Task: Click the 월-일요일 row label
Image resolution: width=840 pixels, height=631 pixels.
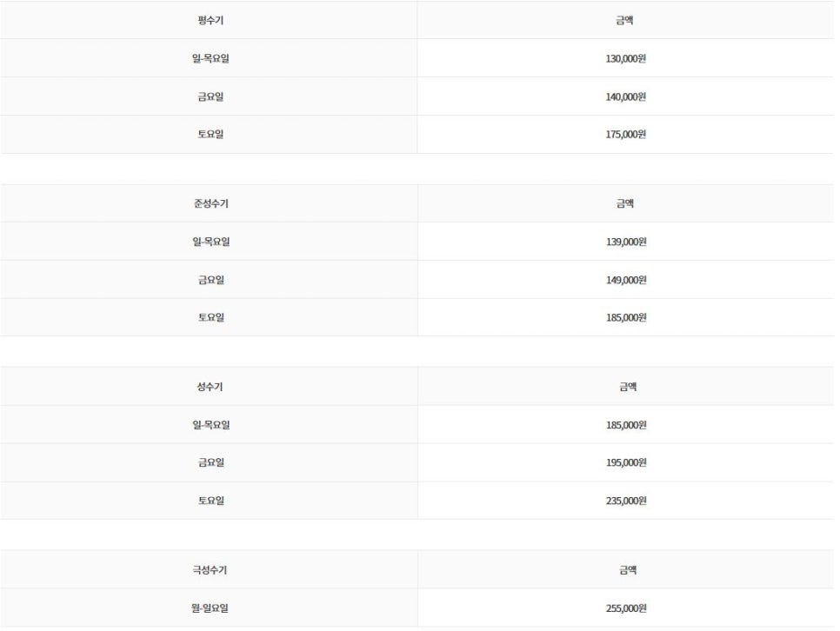Action: click(210, 608)
